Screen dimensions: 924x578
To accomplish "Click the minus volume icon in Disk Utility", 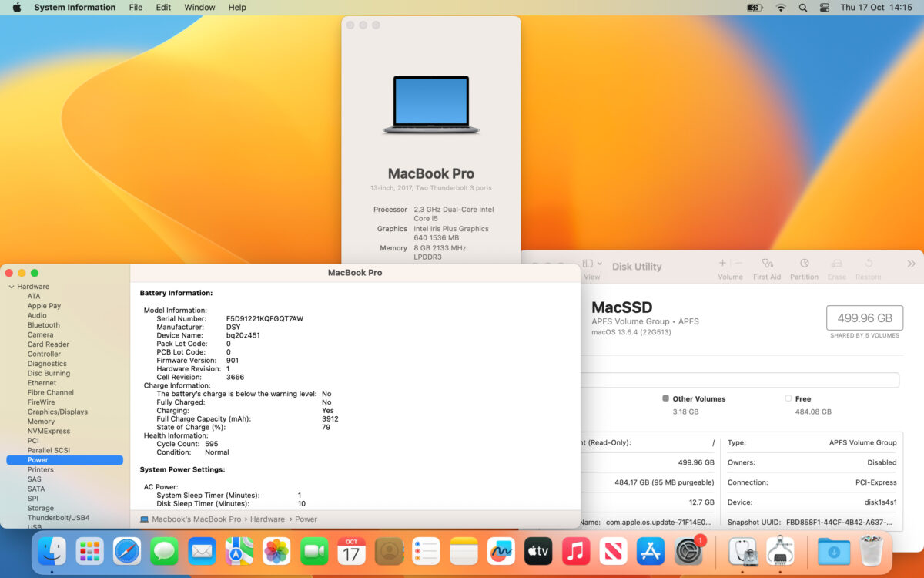I will tap(739, 264).
